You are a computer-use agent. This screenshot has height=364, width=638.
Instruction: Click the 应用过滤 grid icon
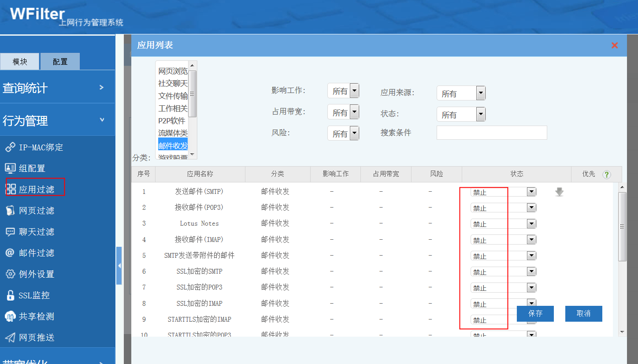[10, 189]
